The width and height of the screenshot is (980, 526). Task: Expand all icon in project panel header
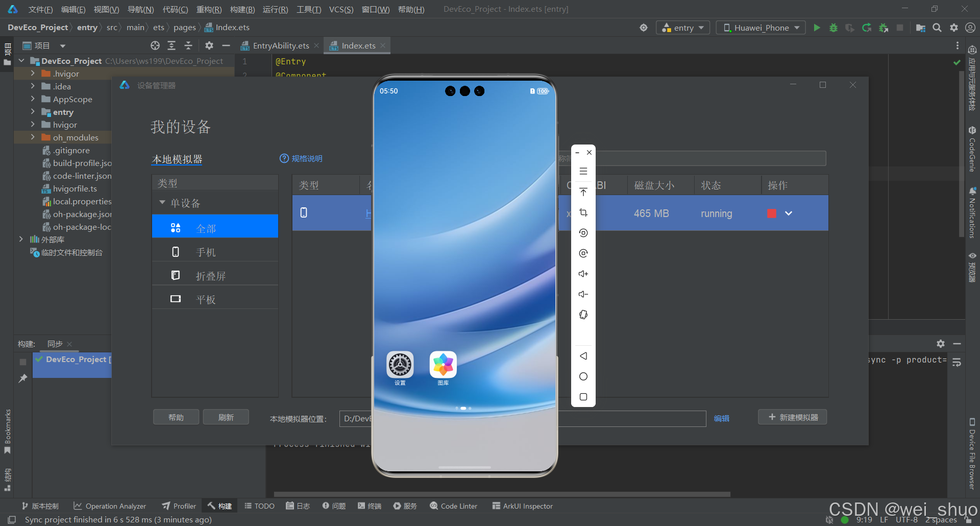171,45
